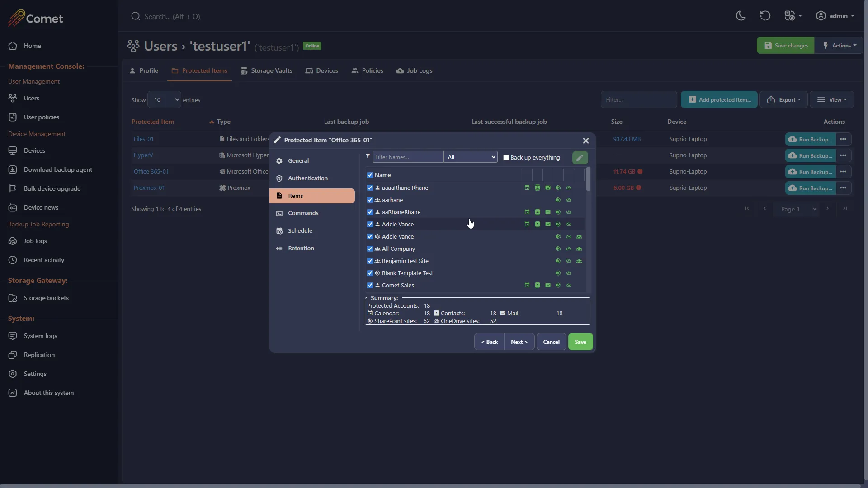Click Teams icon for All Company
The height and width of the screenshot is (488, 868).
click(x=579, y=249)
